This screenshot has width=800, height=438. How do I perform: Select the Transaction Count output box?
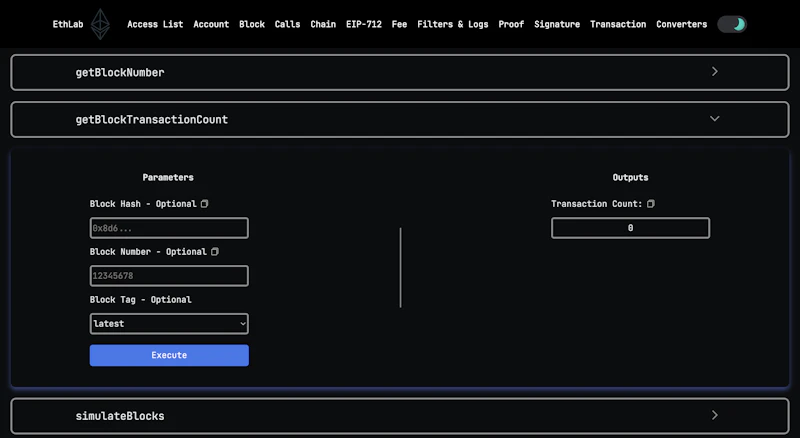coord(630,228)
